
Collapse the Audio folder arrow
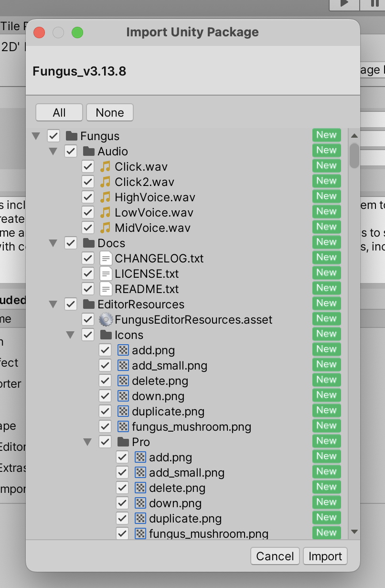coord(53,152)
